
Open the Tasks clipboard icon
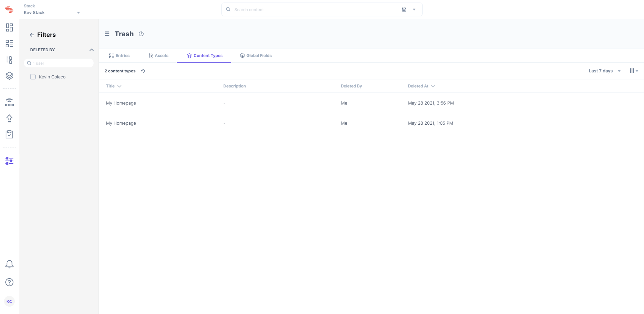click(x=9, y=134)
